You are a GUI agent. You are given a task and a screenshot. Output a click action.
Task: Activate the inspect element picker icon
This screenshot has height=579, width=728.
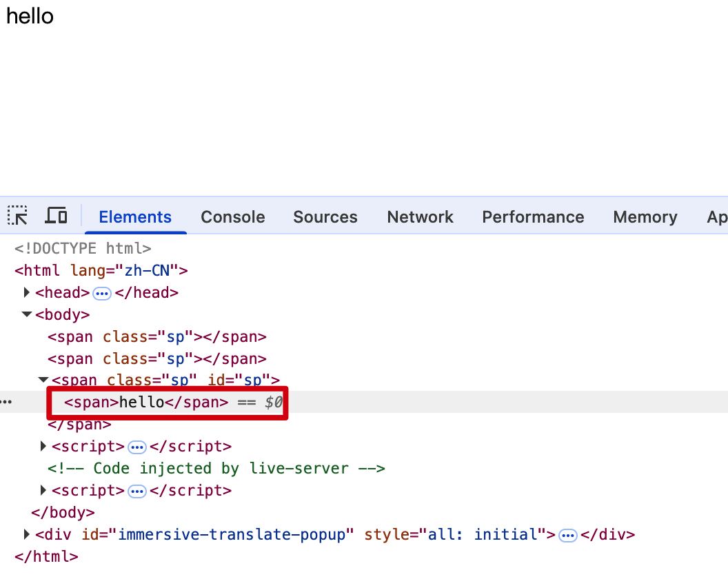(18, 216)
